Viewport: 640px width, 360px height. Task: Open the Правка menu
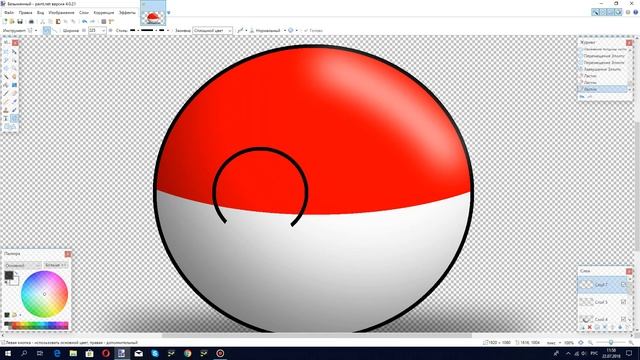(x=25, y=13)
